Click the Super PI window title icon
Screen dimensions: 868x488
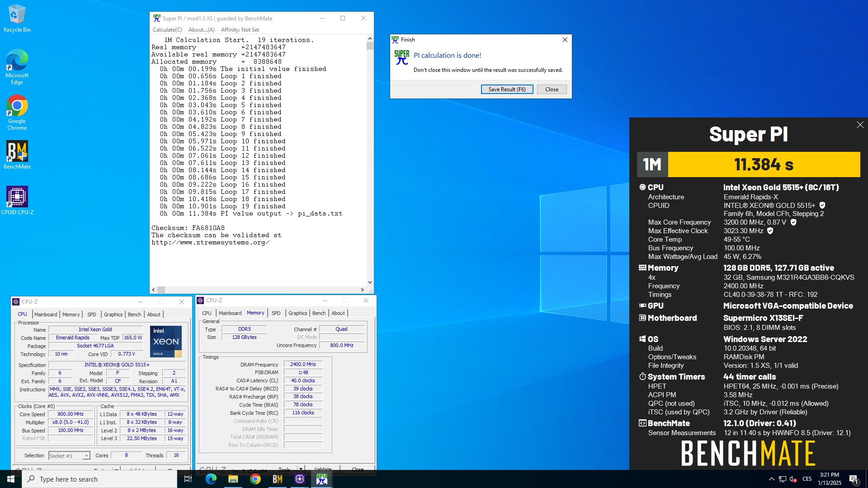157,18
